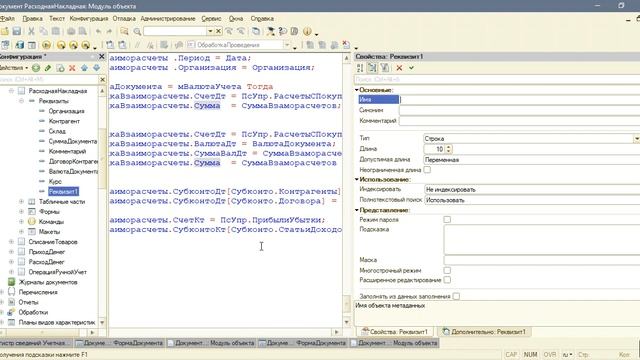
Task: Collapse the Использование properties section
Action: coord(357,179)
